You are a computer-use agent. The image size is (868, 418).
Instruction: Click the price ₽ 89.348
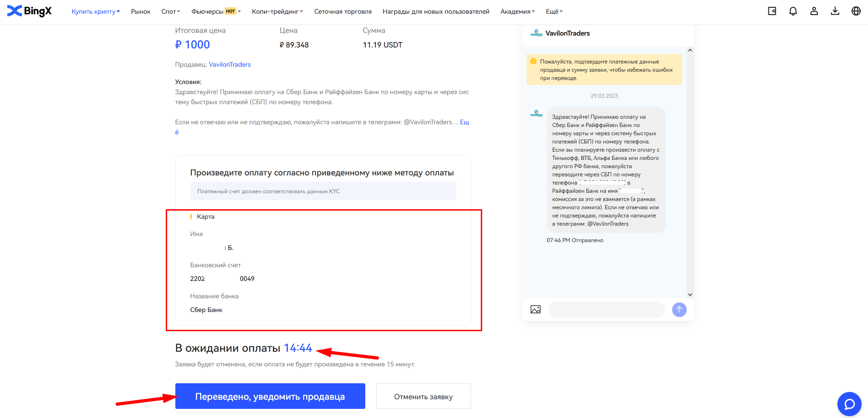(294, 45)
